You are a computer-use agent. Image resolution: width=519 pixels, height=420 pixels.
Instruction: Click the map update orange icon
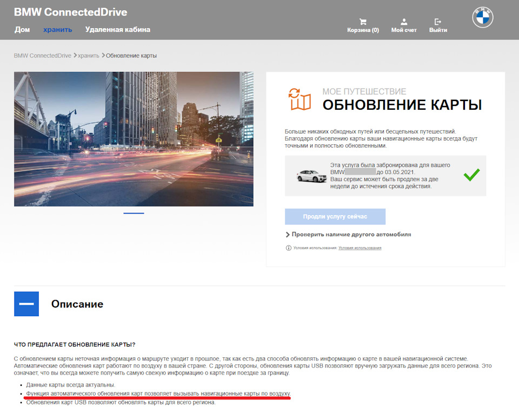coord(300,99)
